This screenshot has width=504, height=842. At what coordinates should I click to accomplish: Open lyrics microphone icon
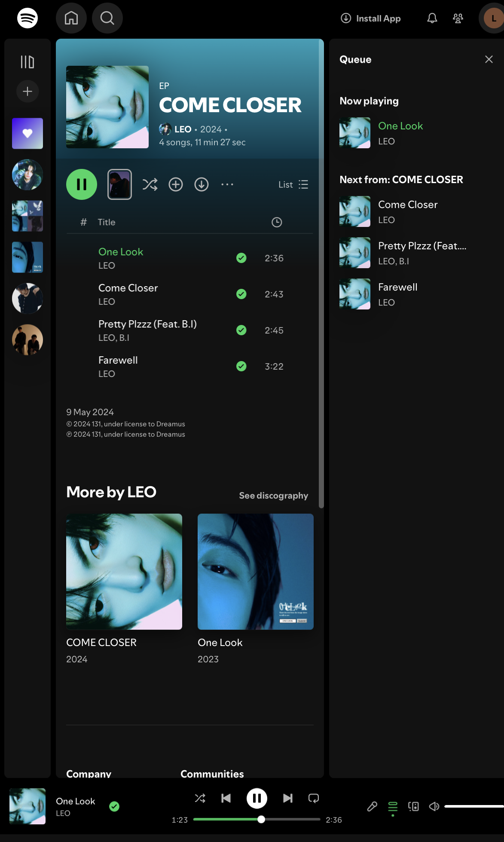point(372,806)
